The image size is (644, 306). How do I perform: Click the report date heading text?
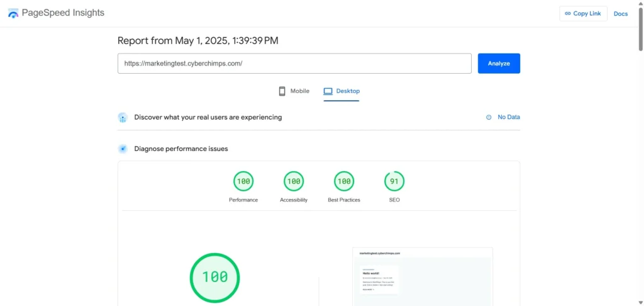click(198, 41)
